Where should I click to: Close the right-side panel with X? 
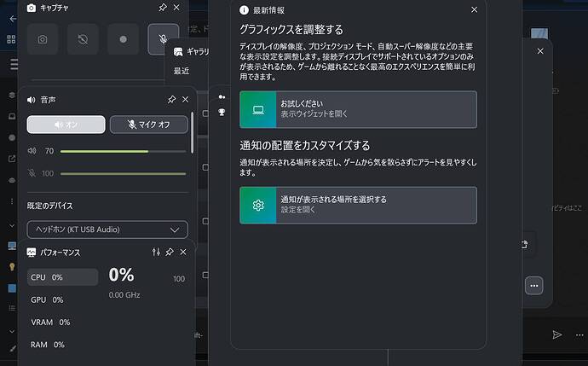540,51
